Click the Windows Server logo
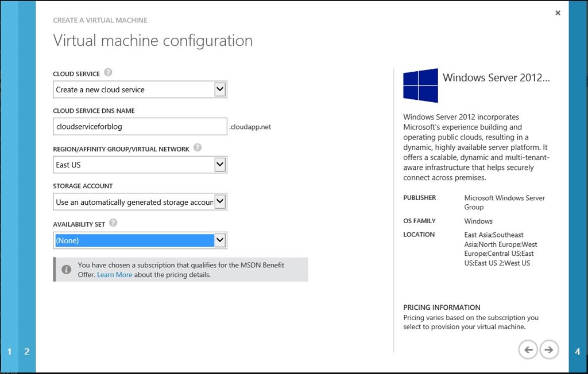 [x=420, y=85]
